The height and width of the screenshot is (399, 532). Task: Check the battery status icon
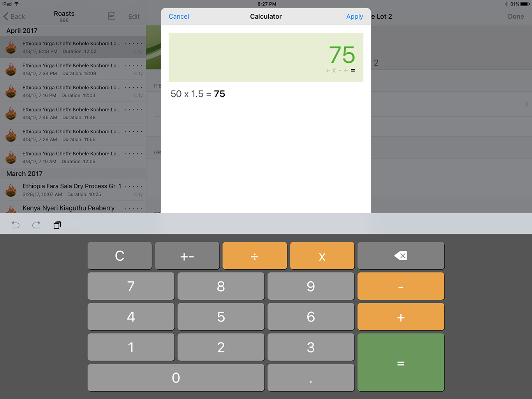click(x=525, y=4)
